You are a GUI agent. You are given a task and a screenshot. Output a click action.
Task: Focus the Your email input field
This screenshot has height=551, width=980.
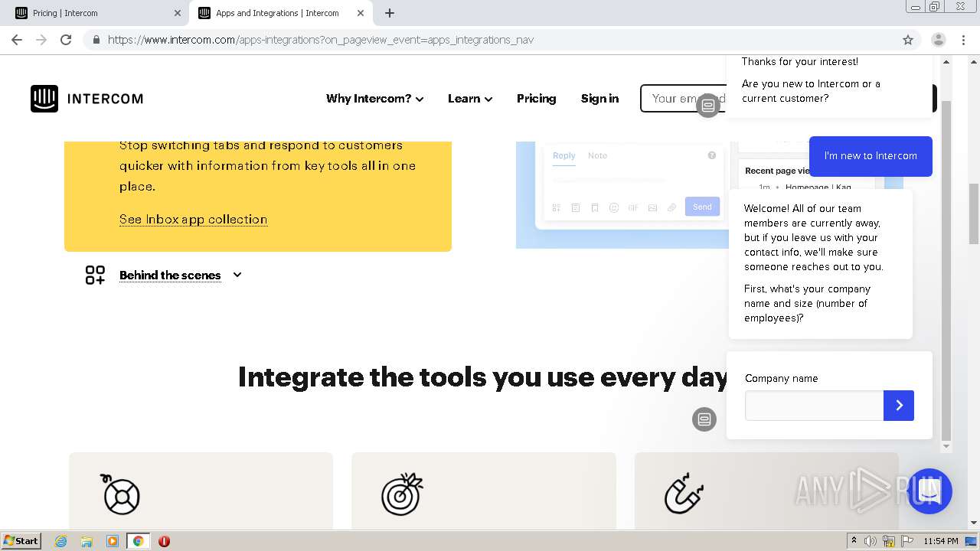[683, 99]
